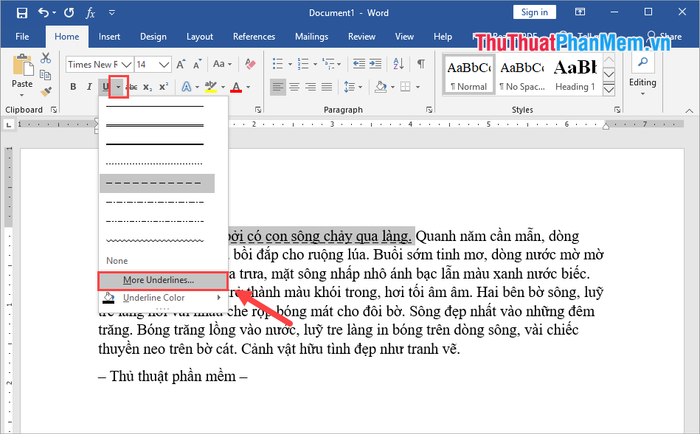This screenshot has width=700, height=434.
Task: Apply yellow text highlight color
Action: click(210, 87)
